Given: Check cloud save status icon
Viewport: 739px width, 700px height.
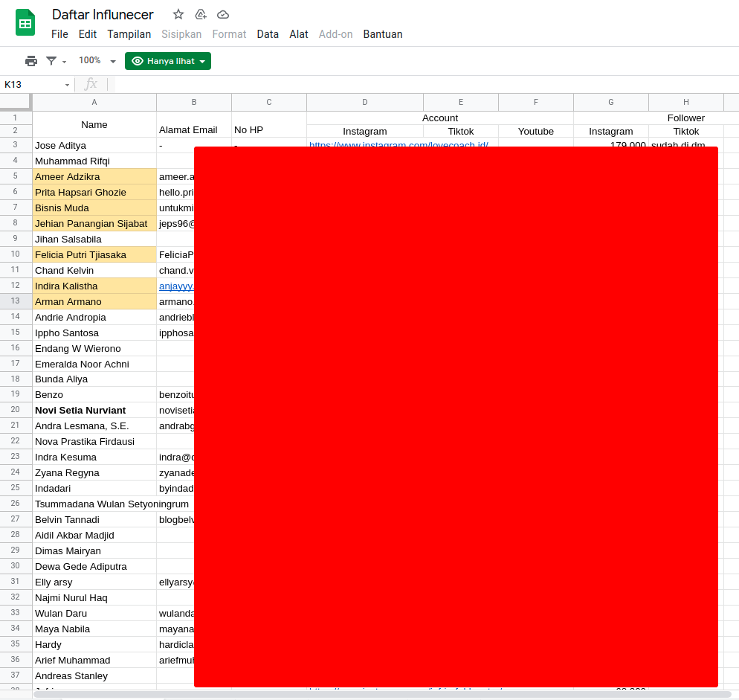Looking at the screenshot, I should pyautogui.click(x=223, y=14).
